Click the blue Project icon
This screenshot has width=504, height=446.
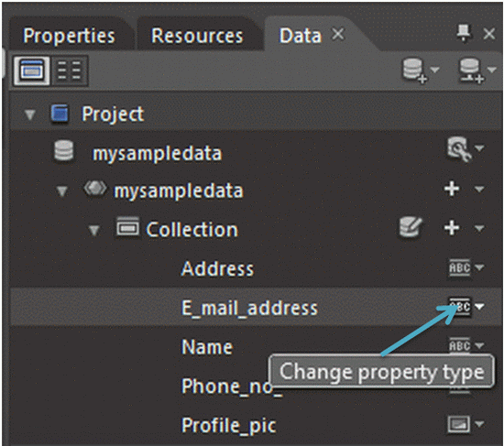tap(60, 114)
